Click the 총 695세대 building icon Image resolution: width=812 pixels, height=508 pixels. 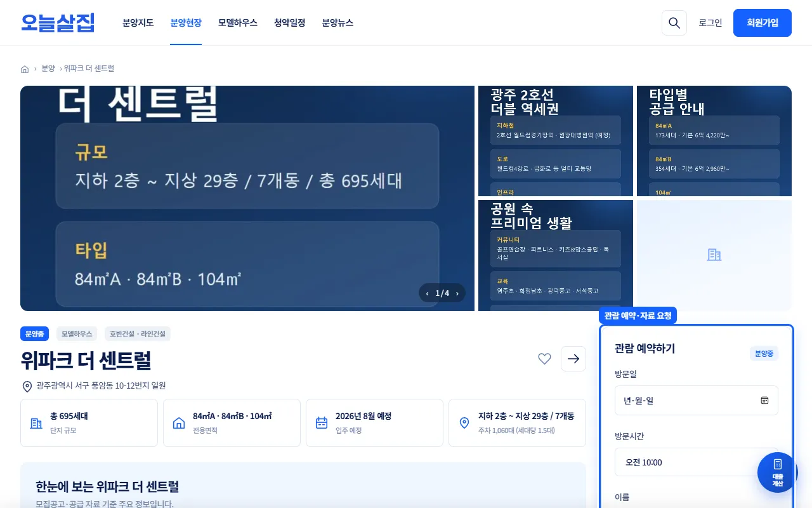coord(36,423)
